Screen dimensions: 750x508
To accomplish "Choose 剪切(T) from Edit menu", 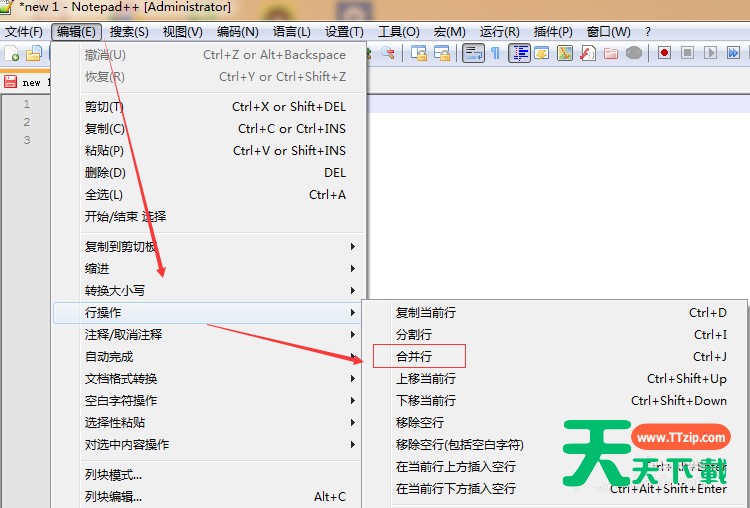I will pyautogui.click(x=209, y=107).
